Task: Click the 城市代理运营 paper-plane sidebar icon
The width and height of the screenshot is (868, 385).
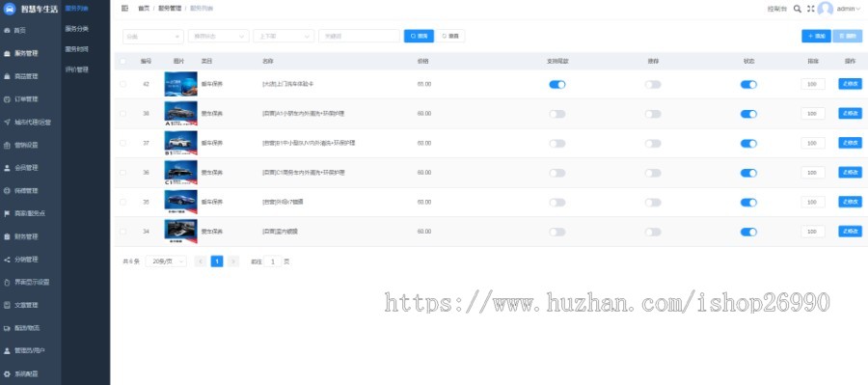Action: (7, 122)
